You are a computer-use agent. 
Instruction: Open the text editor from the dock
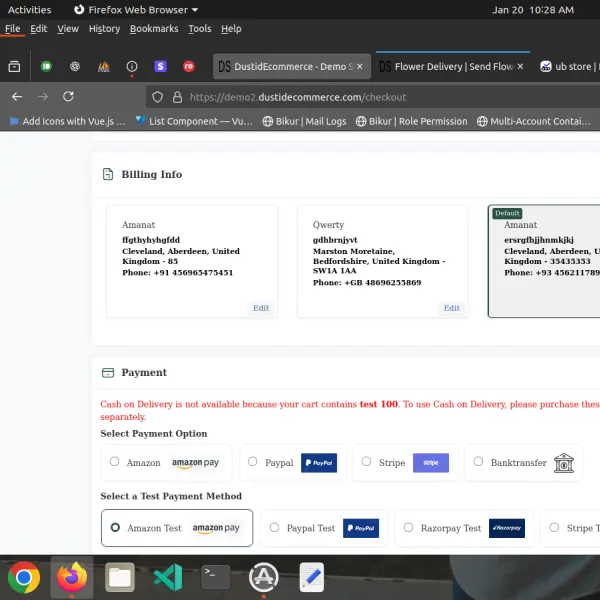click(311, 577)
